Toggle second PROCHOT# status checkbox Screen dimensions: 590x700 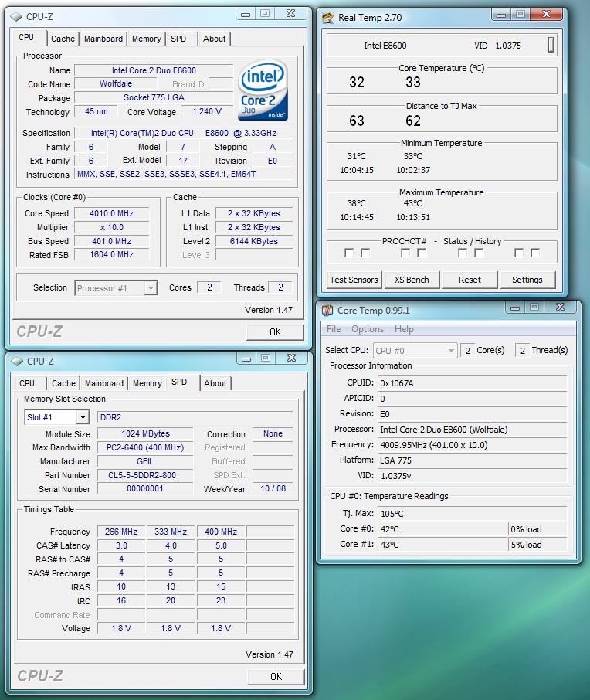[365, 253]
